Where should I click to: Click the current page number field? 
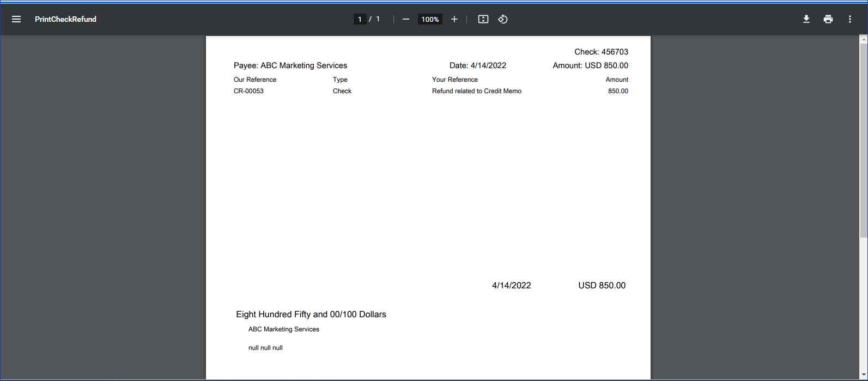click(360, 19)
